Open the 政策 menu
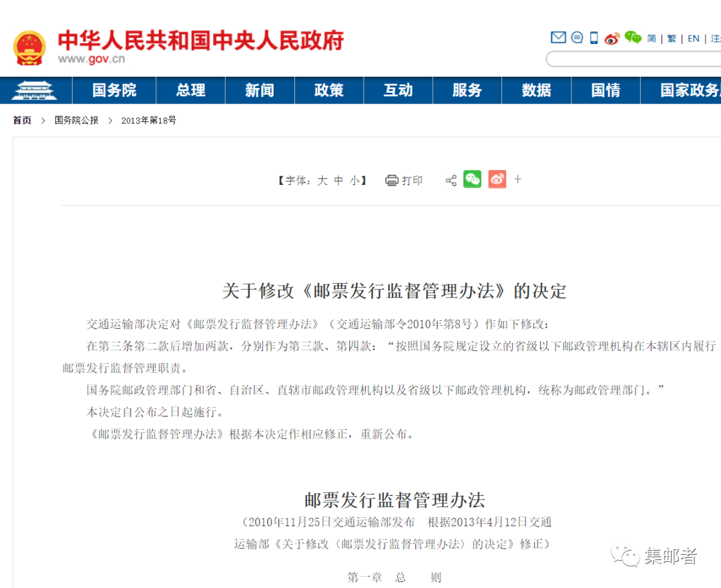Screen dimensions: 721x588 pos(329,90)
